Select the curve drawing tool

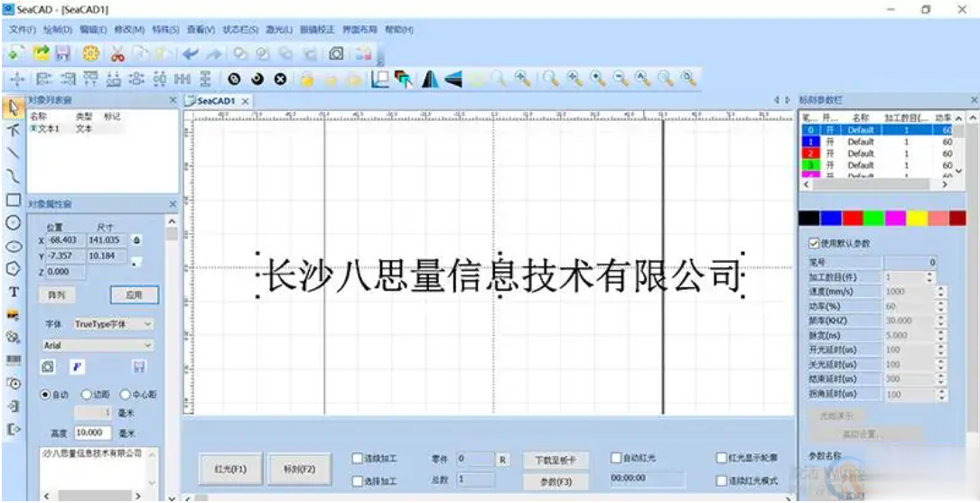point(13,177)
